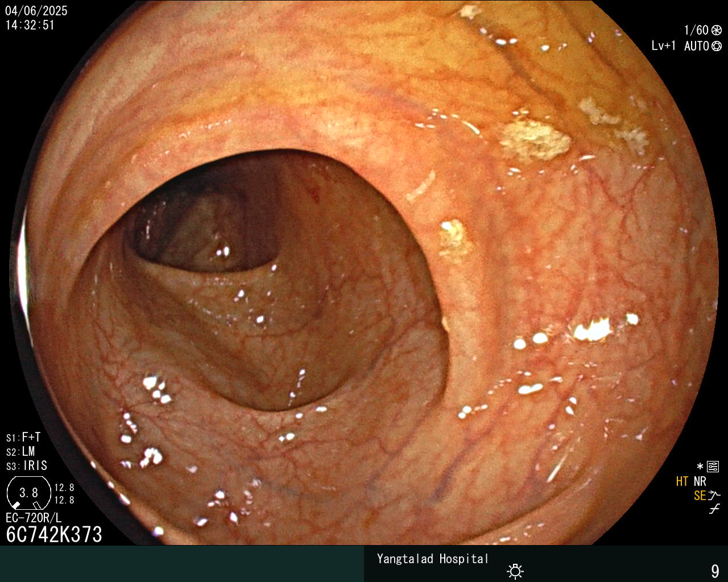Click the 1/60 shutter speed value

click(x=696, y=30)
